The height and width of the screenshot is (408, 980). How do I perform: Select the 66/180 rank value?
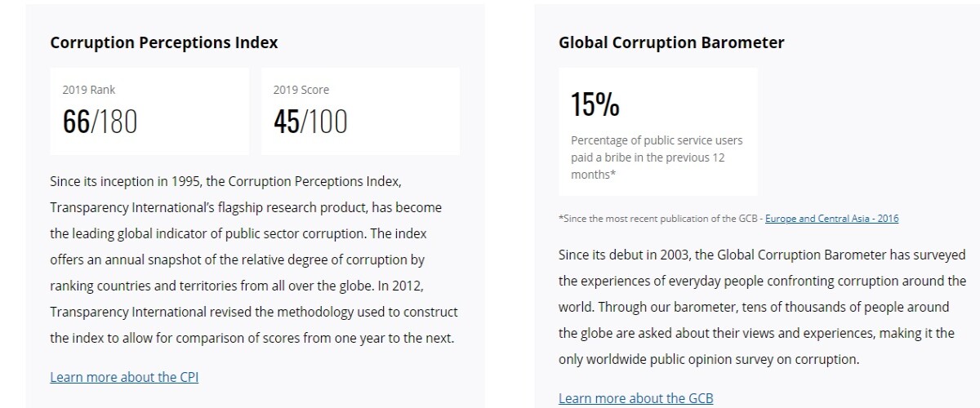[100, 122]
